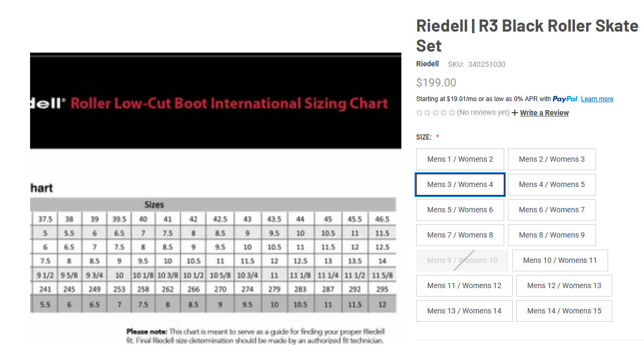Click the review star rating icons
Image resolution: width=644 pixels, height=345 pixels.
(x=436, y=113)
